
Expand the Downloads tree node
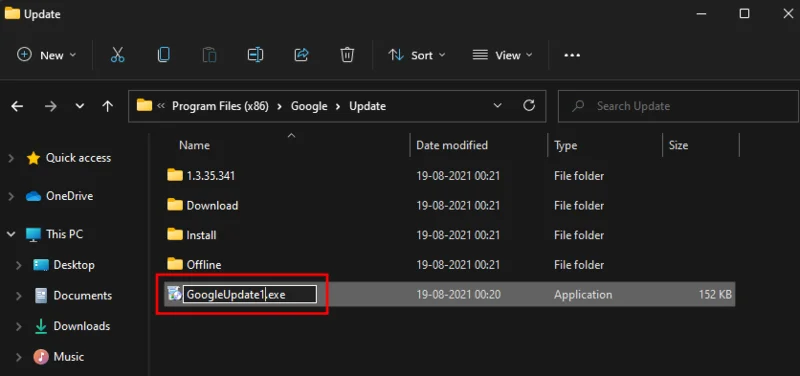click(x=19, y=327)
